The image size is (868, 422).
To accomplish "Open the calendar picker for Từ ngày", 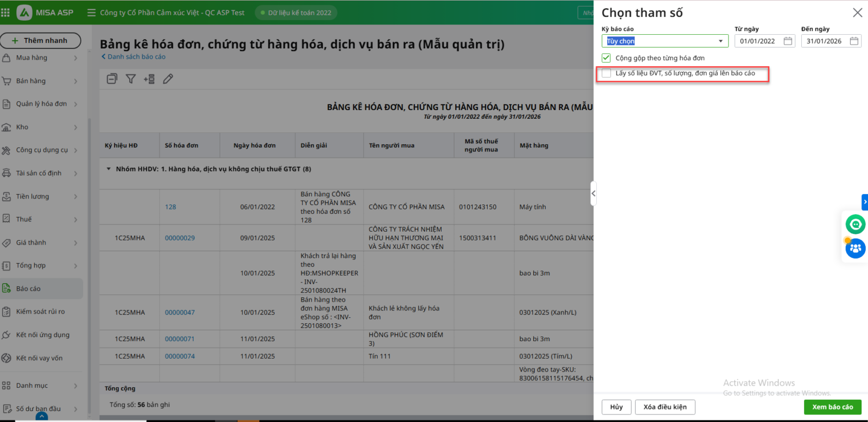I will tap(788, 41).
